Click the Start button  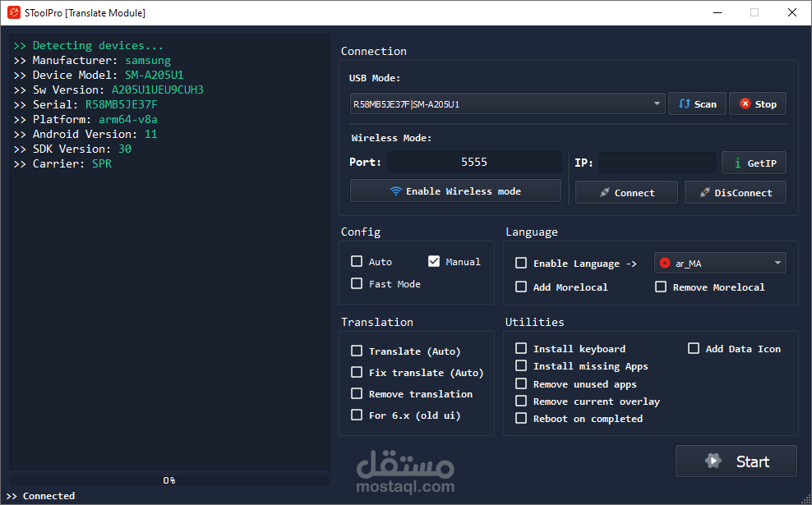tap(736, 461)
